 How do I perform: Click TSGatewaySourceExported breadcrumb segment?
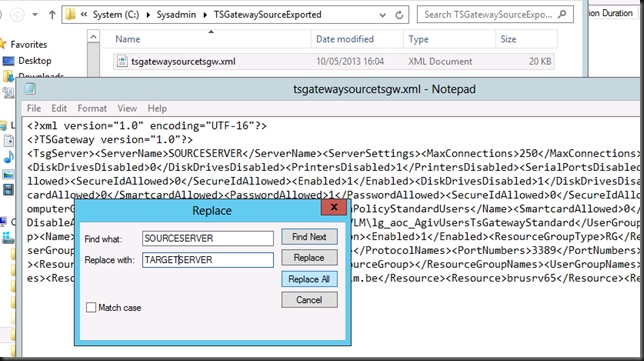click(x=267, y=15)
